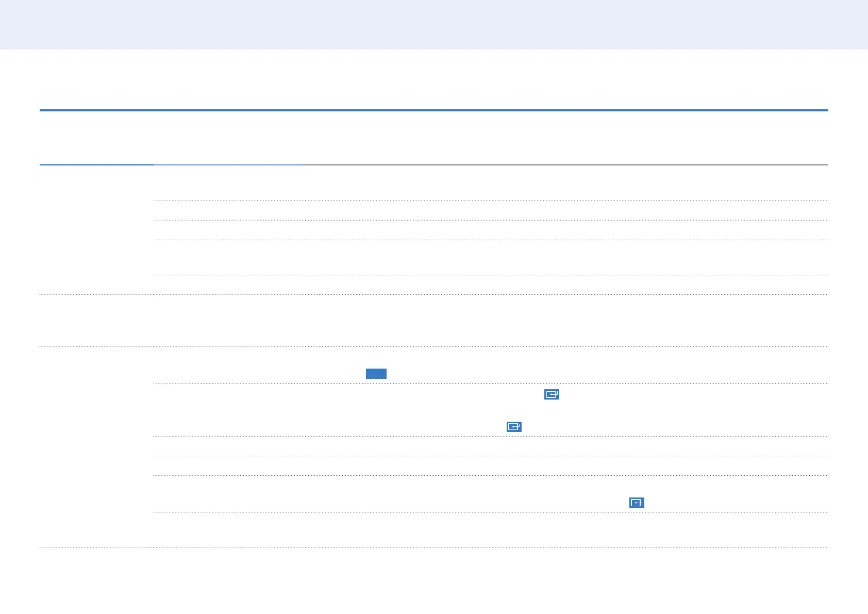Click the empty white footer below the table
Screen dimensions: 868x614
coord(434,581)
